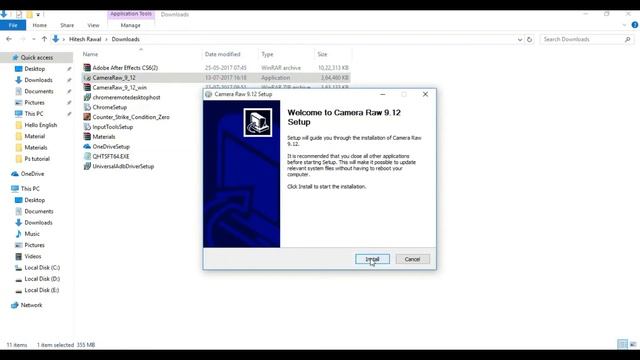640x360 pixels.
Task: Open the File menu in Explorer
Action: (x=13, y=25)
